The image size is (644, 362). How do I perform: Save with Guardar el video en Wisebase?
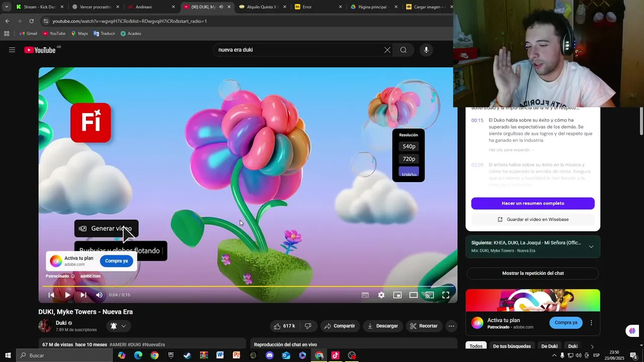tap(533, 219)
